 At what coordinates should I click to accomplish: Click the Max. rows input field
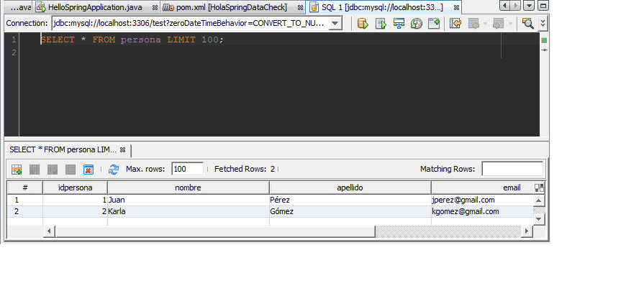point(187,169)
